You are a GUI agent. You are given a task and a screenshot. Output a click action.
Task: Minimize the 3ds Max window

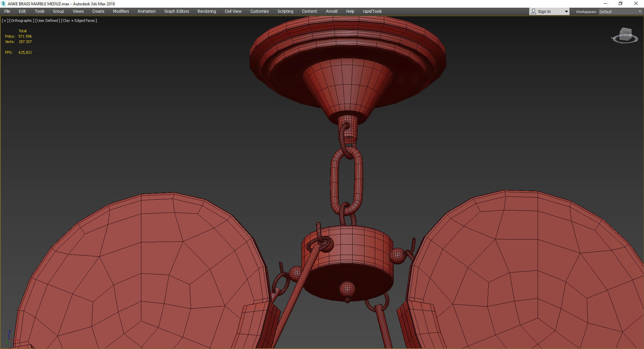605,4
